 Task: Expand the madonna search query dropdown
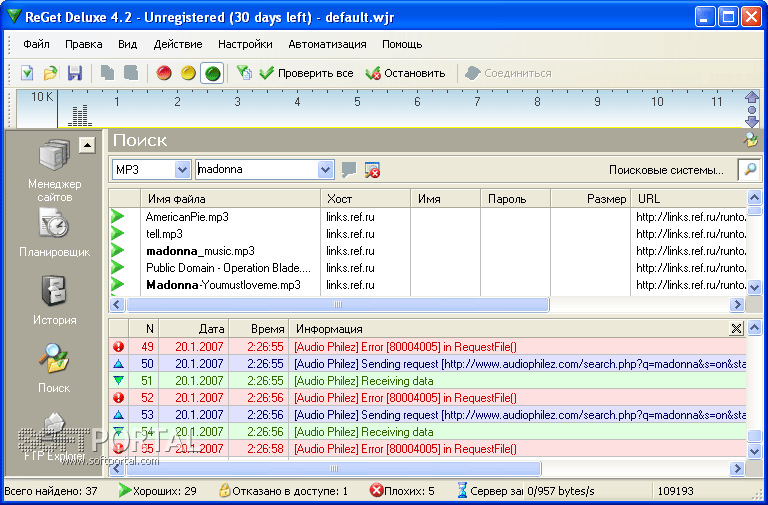325,169
